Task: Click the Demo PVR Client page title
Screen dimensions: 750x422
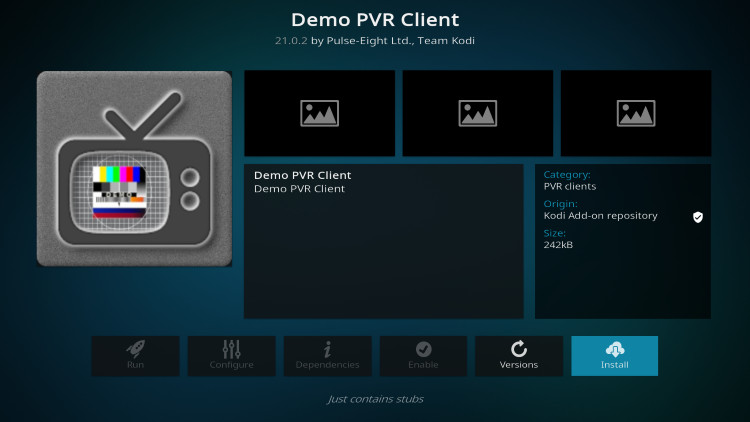Action: point(375,20)
